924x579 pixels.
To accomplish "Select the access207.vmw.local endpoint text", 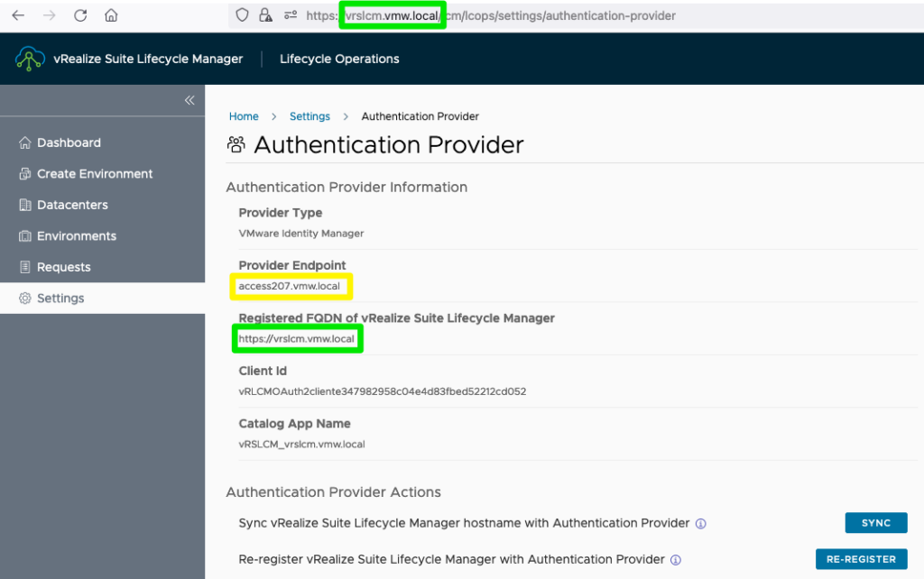I will [290, 286].
